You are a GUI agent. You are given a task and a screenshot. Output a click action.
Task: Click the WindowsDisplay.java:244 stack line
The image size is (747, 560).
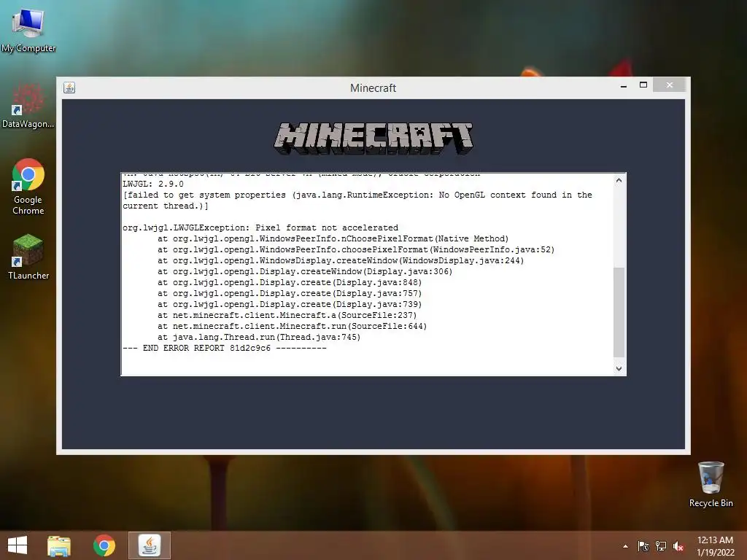tap(341, 260)
